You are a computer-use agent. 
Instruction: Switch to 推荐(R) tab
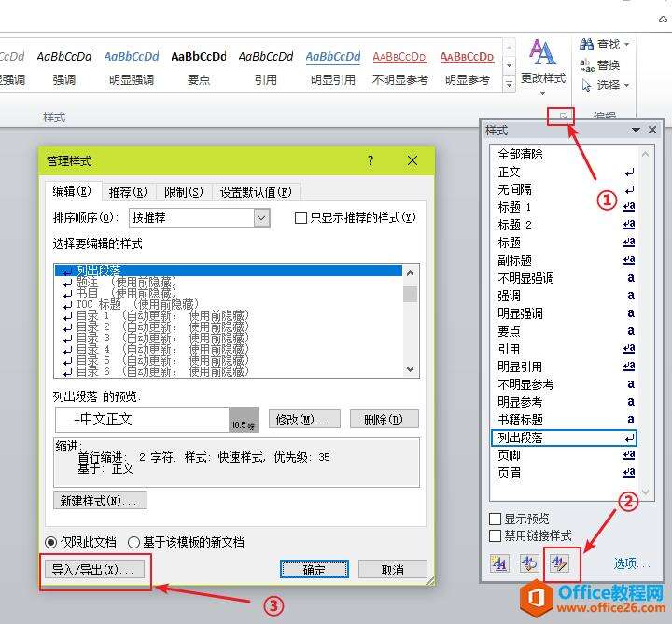click(128, 192)
